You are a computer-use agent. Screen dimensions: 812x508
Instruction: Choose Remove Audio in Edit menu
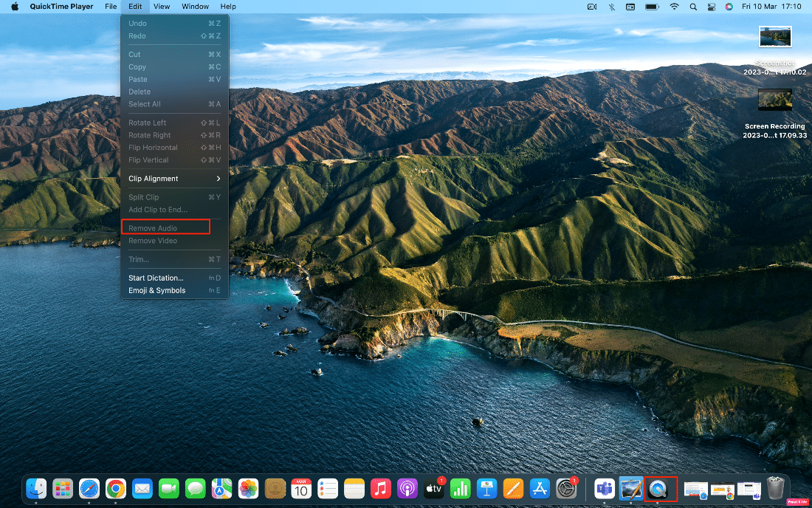point(174,228)
